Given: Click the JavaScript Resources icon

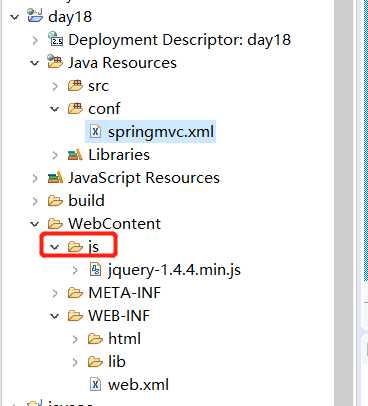Looking at the screenshot, I should 55,177.
